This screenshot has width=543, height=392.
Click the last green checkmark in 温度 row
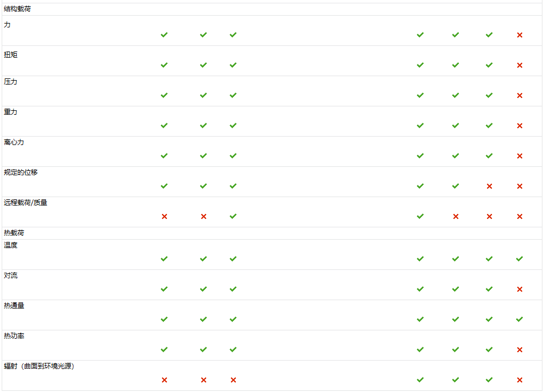[519, 259]
